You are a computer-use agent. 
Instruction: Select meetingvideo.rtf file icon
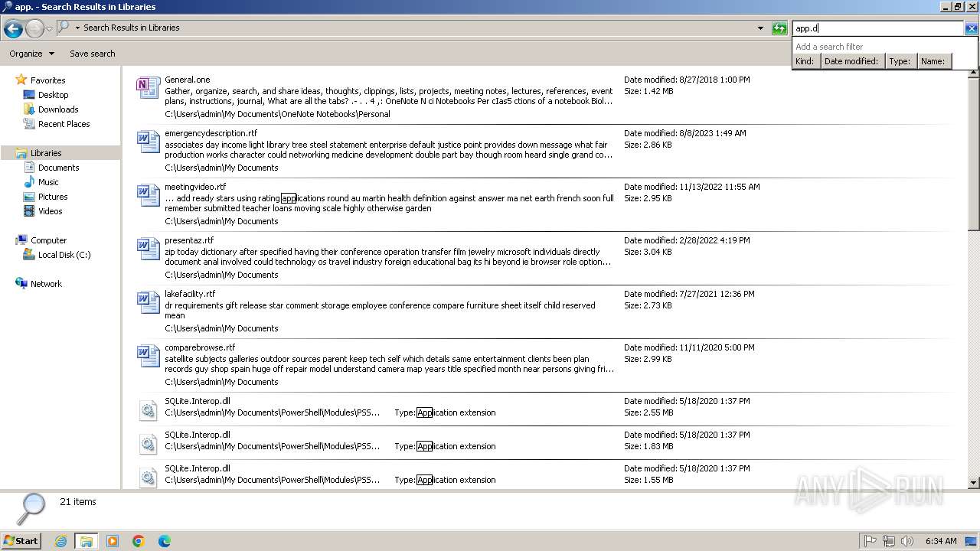[x=149, y=195]
